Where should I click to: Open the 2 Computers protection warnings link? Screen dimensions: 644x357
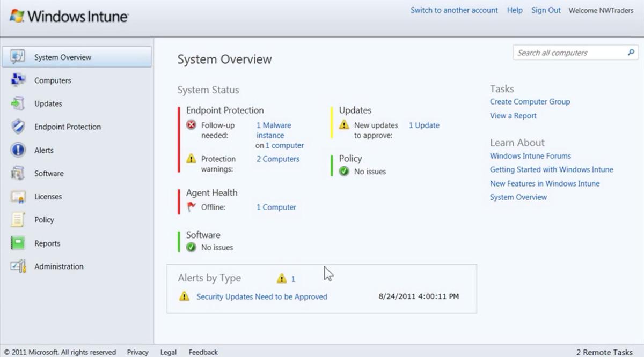[x=278, y=159]
